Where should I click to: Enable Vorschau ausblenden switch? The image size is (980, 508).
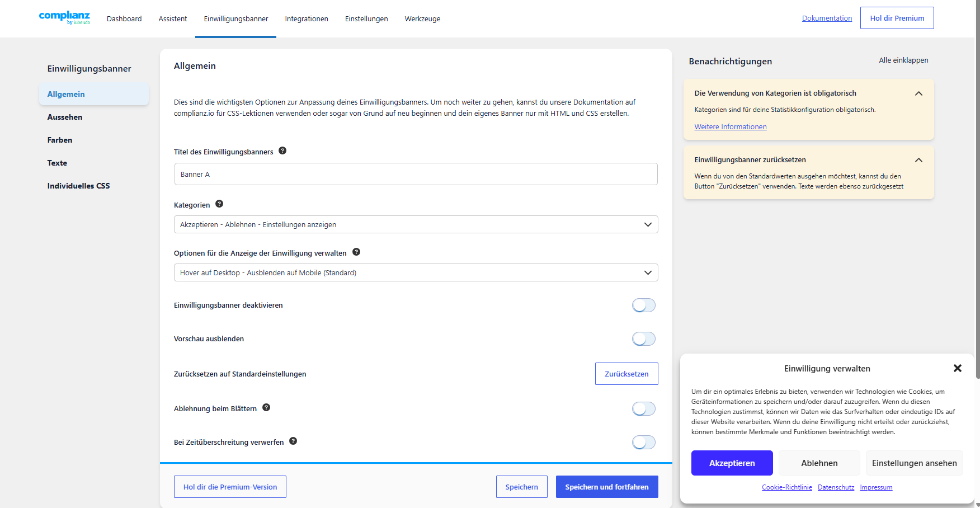click(x=644, y=338)
